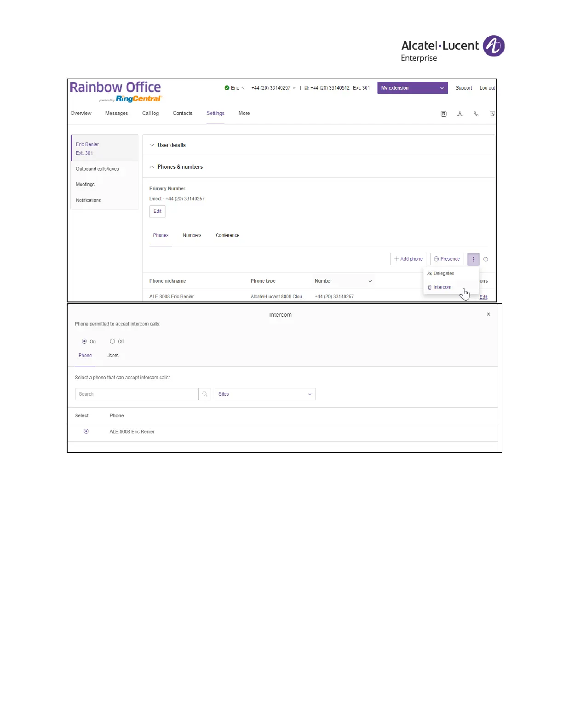Switch to the Numbers sub-tab
The height and width of the screenshot is (728, 563).
point(192,235)
